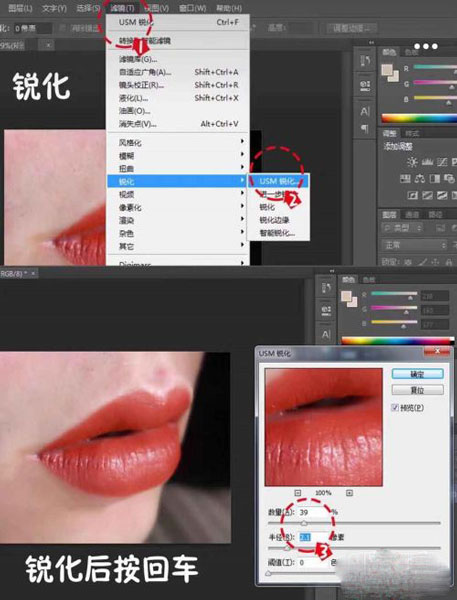Image resolution: width=457 pixels, height=600 pixels.
Task: Expand the highlighted 锐化 submenu entry
Action: 178,181
